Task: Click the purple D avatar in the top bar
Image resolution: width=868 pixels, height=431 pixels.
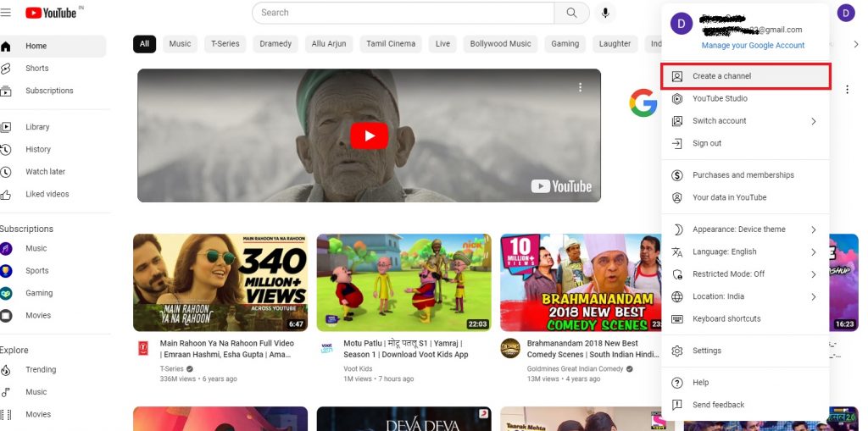Action: click(846, 13)
